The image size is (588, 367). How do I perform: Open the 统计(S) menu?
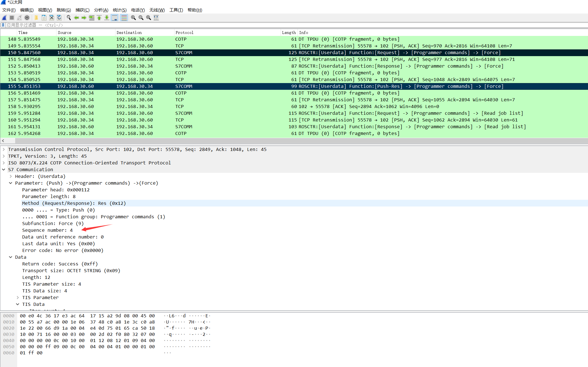(119, 10)
